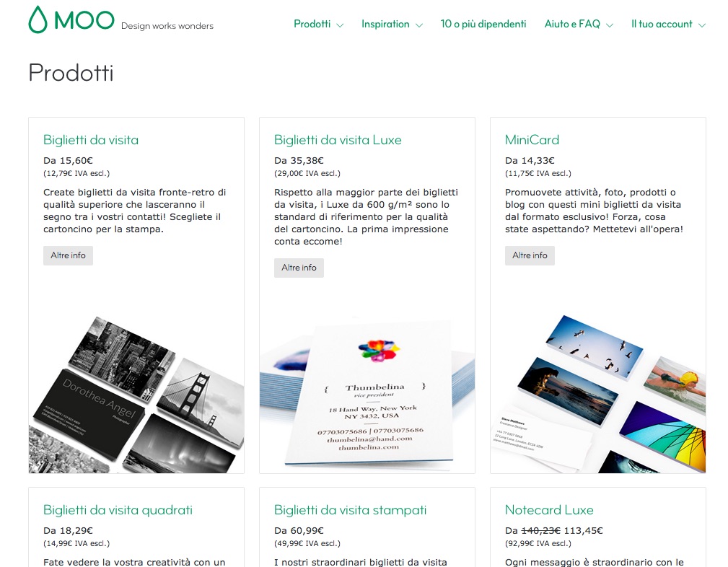
Task: Click the MiniCard colorful photo cards image
Action: point(598,393)
